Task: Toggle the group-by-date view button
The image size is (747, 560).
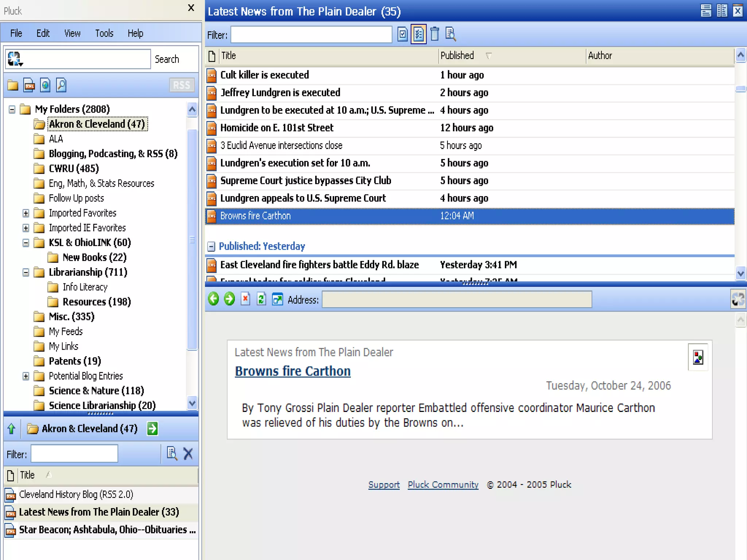Action: pyautogui.click(x=418, y=34)
